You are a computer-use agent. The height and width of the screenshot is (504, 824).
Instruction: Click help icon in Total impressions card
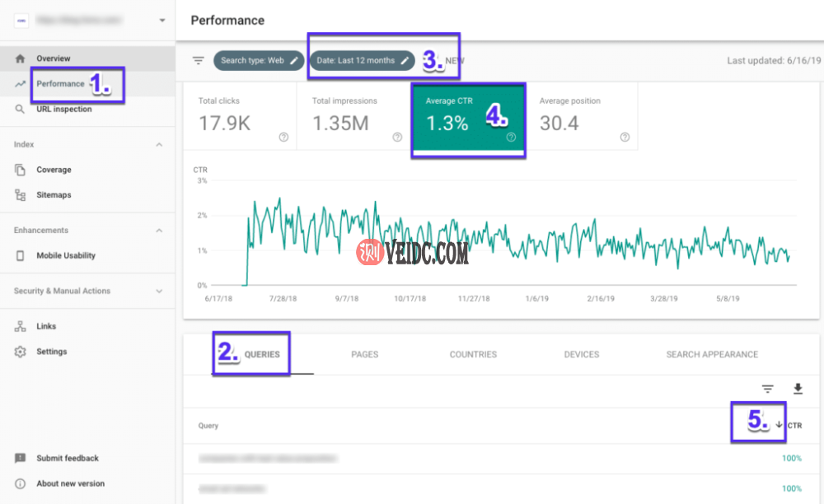click(x=397, y=138)
